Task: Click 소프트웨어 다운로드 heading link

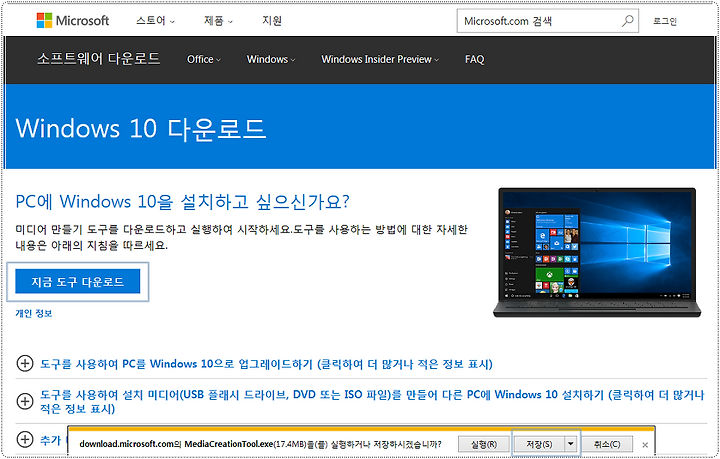Action: 99,59
